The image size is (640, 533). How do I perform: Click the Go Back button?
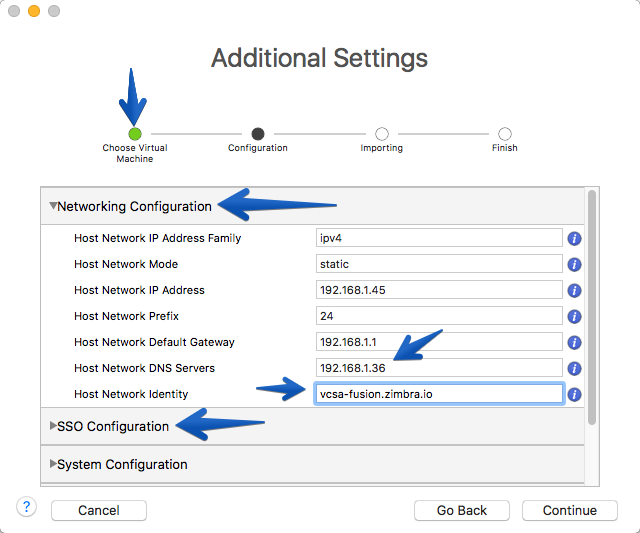(462, 510)
